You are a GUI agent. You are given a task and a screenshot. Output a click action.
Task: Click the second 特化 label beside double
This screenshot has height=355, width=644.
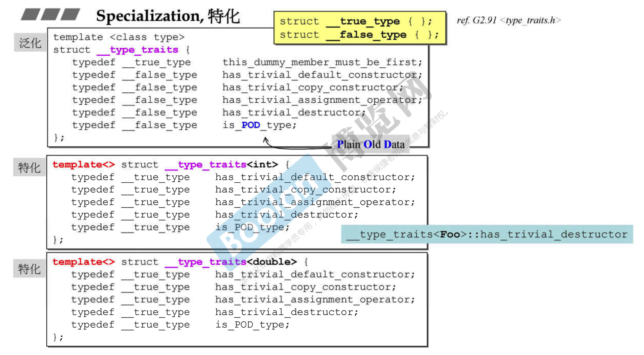(29, 269)
